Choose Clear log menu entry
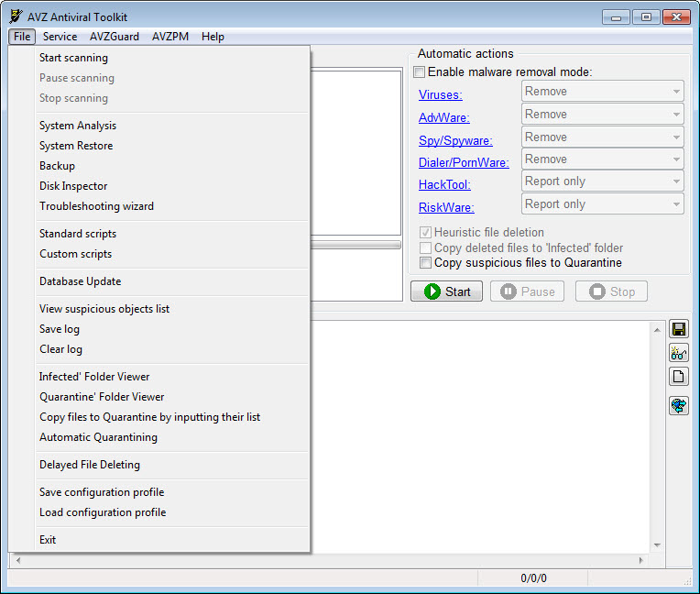 [172, 349]
